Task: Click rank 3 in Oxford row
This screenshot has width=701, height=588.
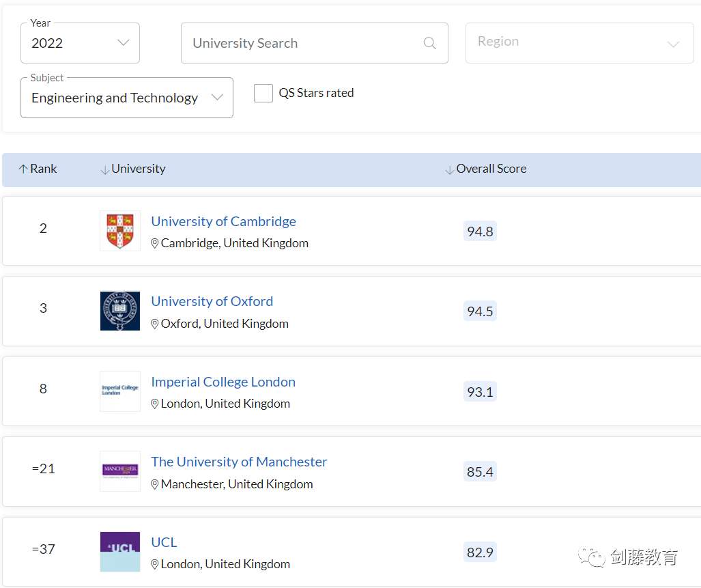Action: pyautogui.click(x=43, y=308)
